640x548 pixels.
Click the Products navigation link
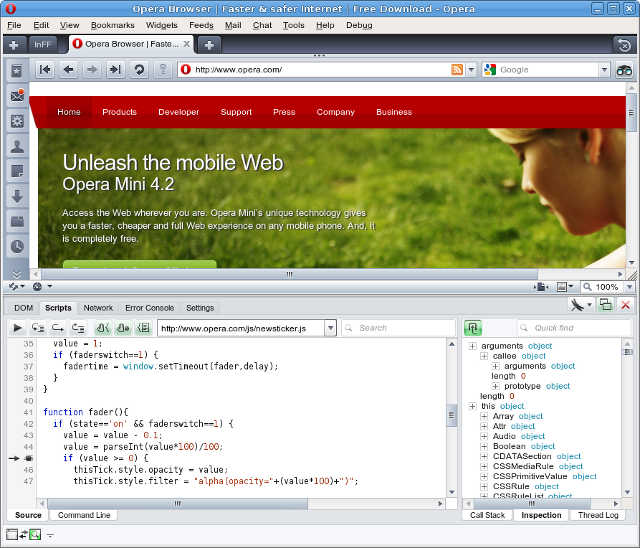120,112
